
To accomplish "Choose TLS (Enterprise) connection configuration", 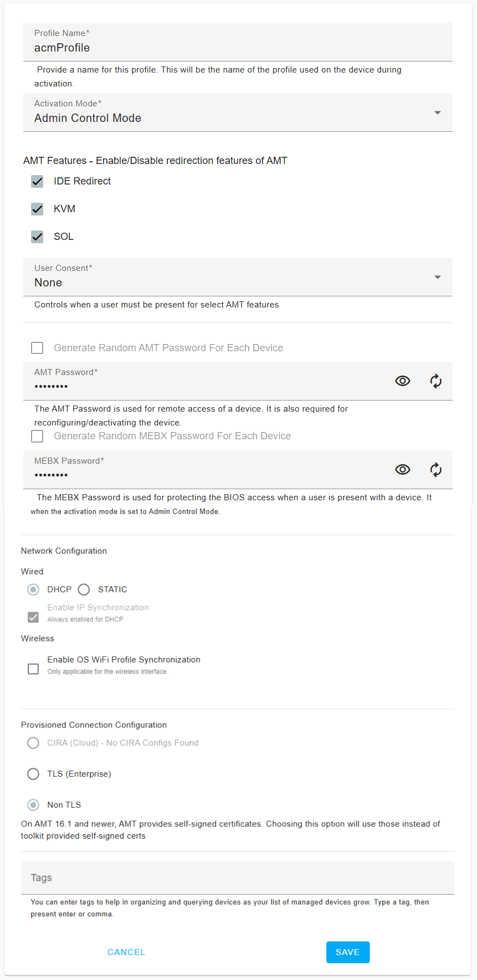I will pyautogui.click(x=33, y=773).
